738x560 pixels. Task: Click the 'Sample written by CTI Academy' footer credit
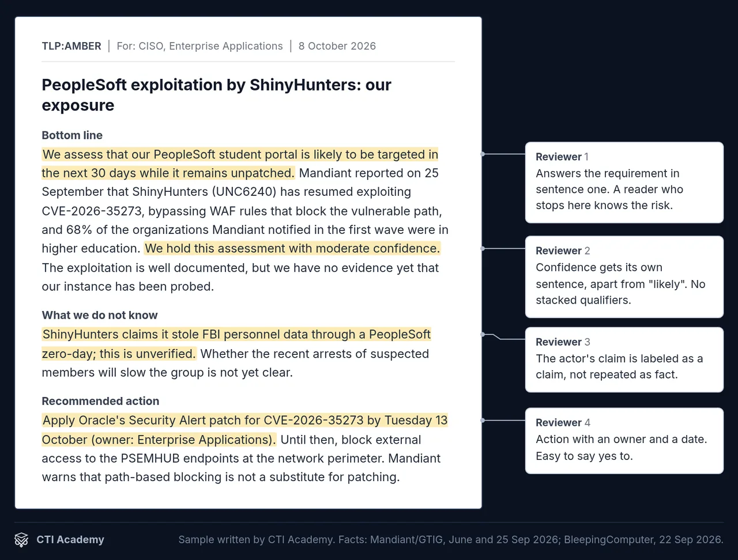pos(451,540)
